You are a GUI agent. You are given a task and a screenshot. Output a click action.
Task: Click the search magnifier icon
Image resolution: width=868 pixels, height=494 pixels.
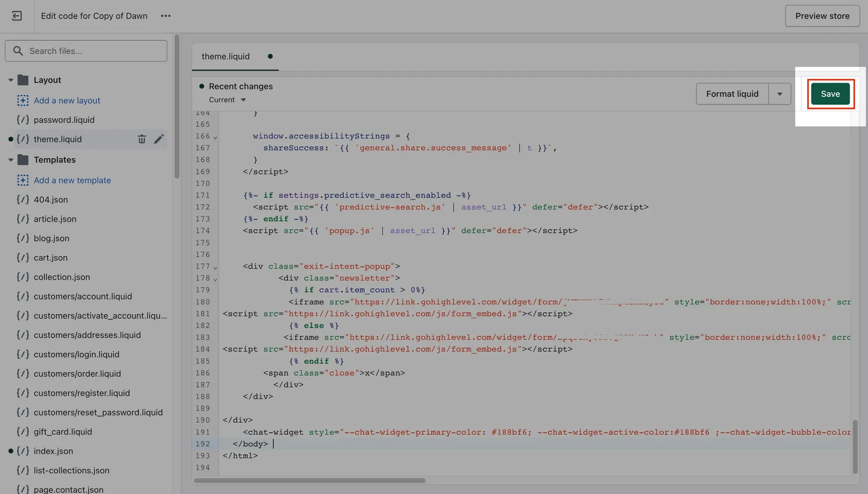(18, 50)
